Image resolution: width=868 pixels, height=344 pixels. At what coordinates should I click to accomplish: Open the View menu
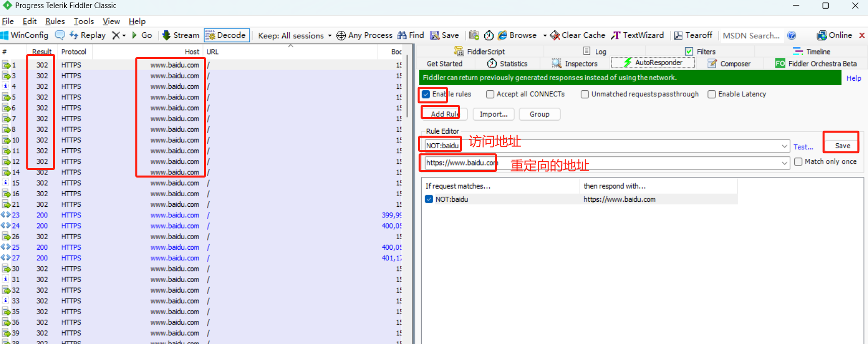(x=111, y=21)
